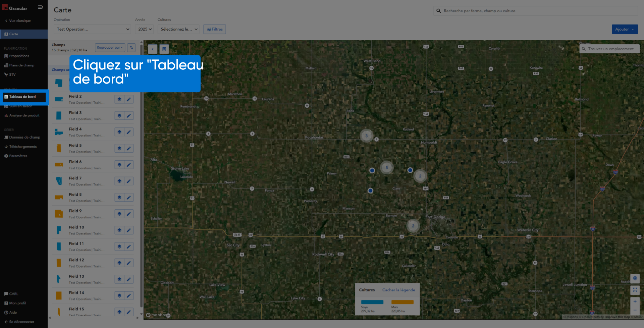Edit Field 9 pencil icon
644x328 pixels.
129,214
